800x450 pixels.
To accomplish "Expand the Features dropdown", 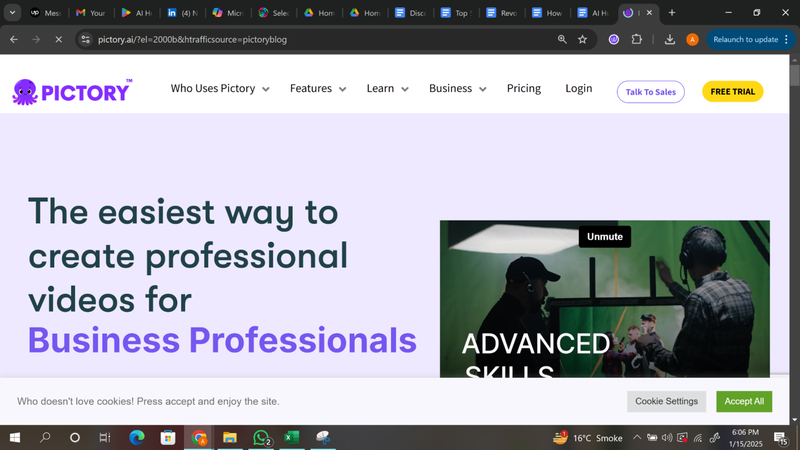I will pyautogui.click(x=318, y=89).
